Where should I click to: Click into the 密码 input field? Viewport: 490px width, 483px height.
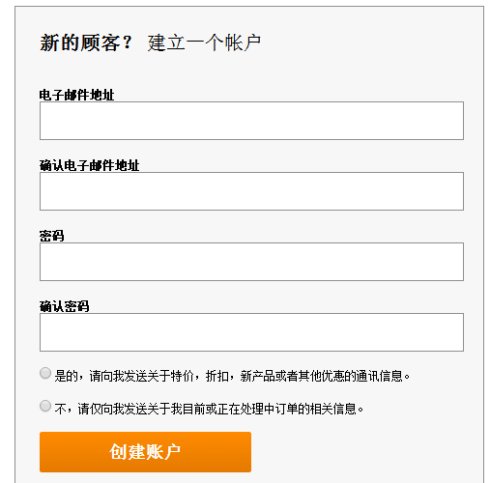tap(252, 262)
